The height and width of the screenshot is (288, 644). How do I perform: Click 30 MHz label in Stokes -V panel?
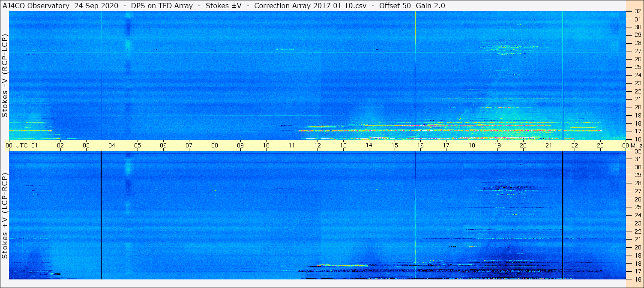click(x=637, y=27)
